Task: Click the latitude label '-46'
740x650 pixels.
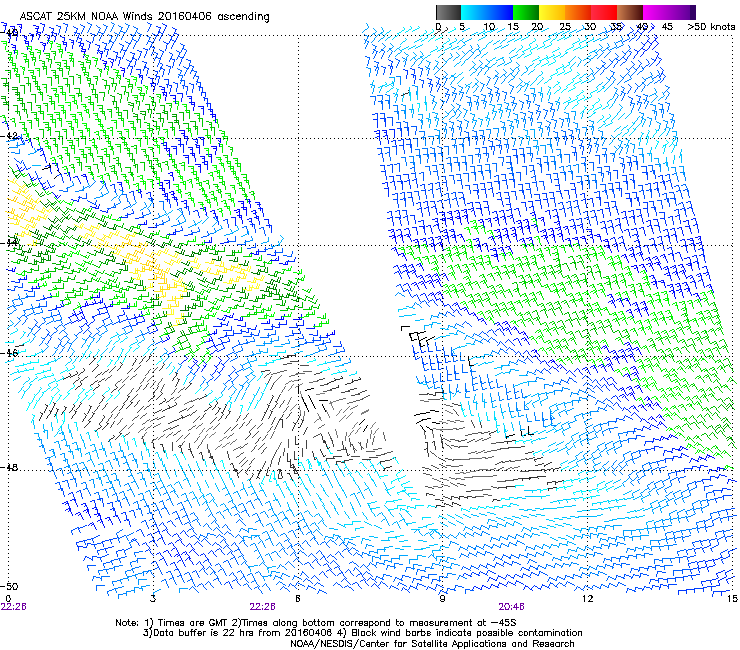Action: point(10,353)
